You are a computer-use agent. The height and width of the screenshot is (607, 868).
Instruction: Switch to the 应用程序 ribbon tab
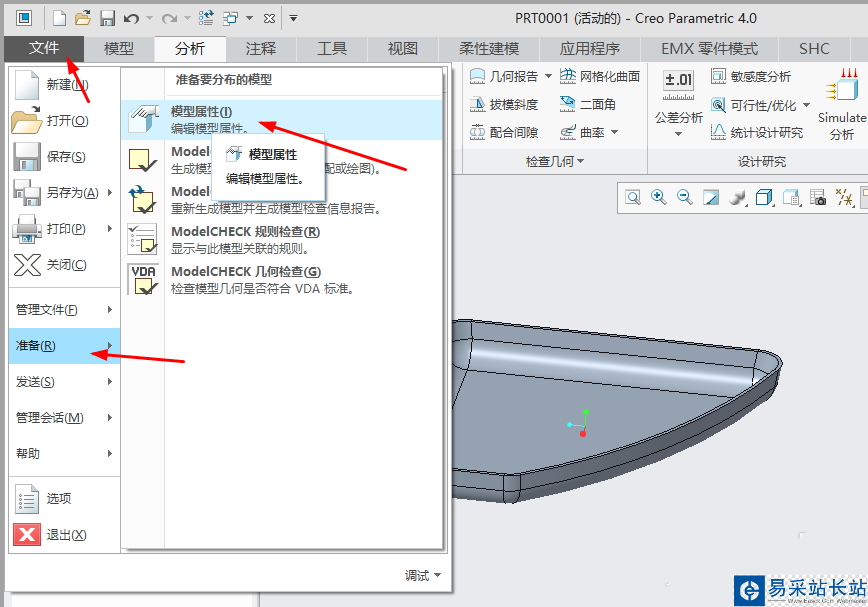pyautogui.click(x=590, y=49)
